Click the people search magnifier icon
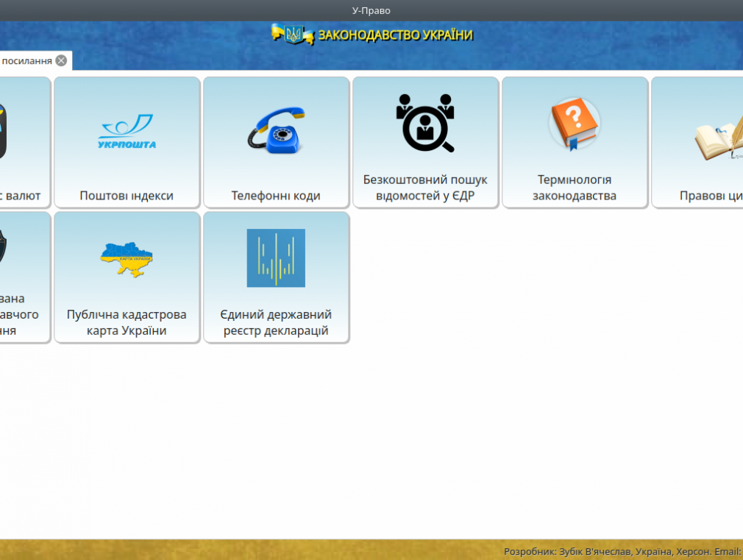The width and height of the screenshot is (743, 560). [x=425, y=123]
